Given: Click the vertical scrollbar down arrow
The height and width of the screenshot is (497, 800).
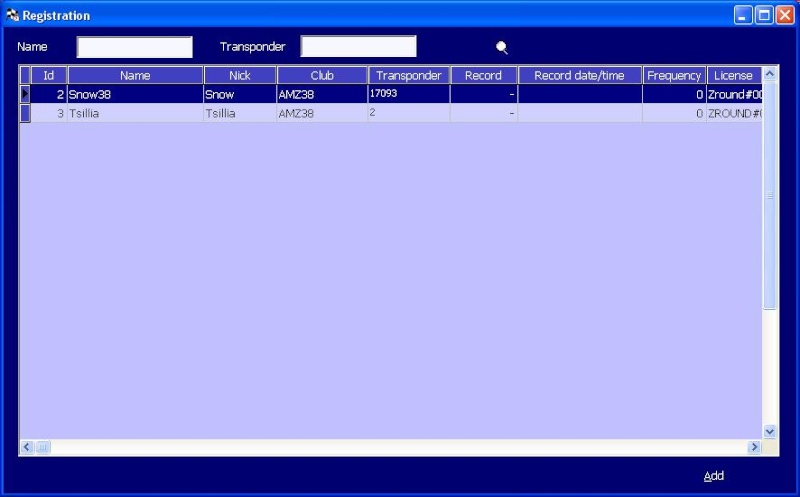Looking at the screenshot, I should (x=770, y=431).
